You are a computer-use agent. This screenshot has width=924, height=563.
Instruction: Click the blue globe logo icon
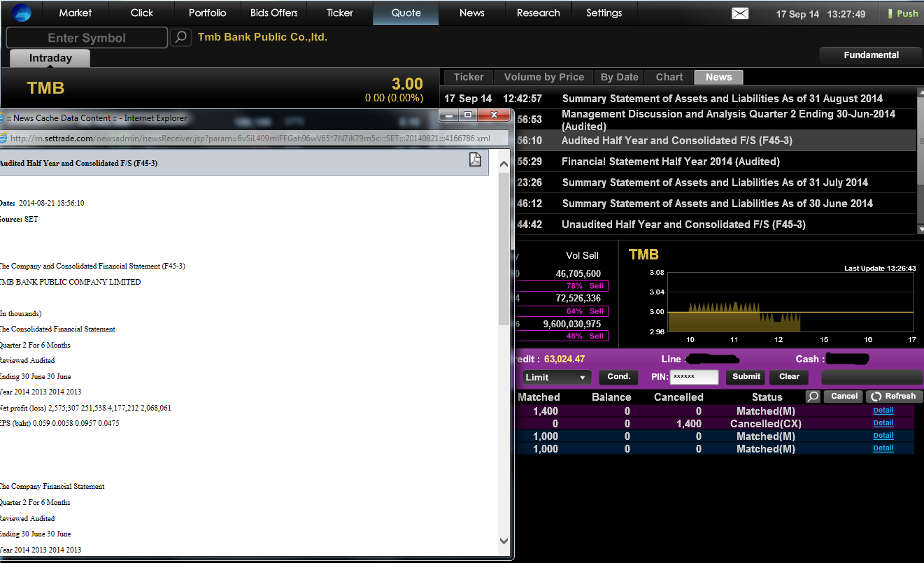22,13
